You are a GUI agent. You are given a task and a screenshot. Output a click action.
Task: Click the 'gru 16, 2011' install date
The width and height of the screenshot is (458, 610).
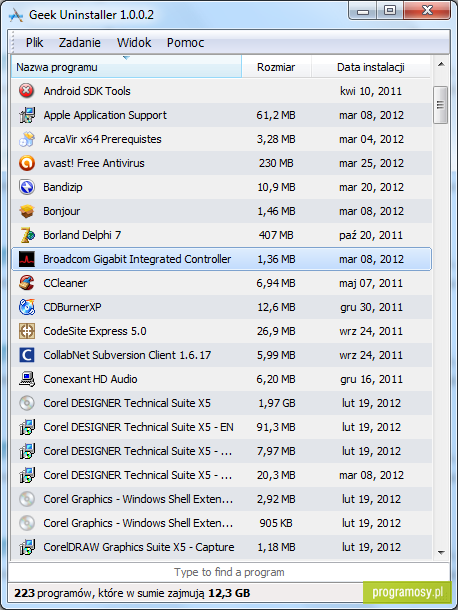coord(371,379)
